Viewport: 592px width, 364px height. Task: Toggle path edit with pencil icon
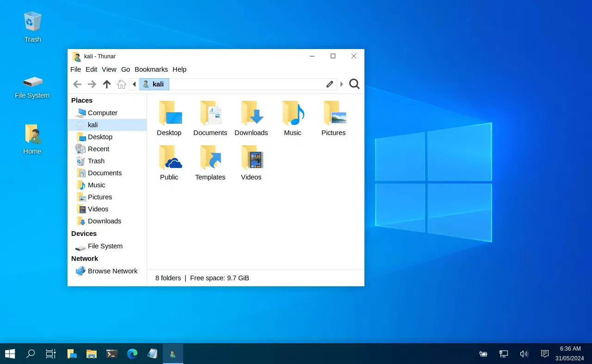(x=330, y=84)
